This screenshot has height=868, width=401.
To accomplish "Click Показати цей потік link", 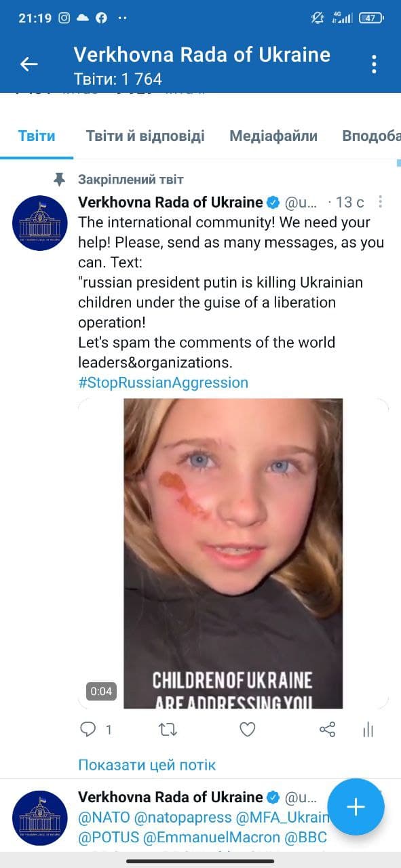I will tap(147, 765).
